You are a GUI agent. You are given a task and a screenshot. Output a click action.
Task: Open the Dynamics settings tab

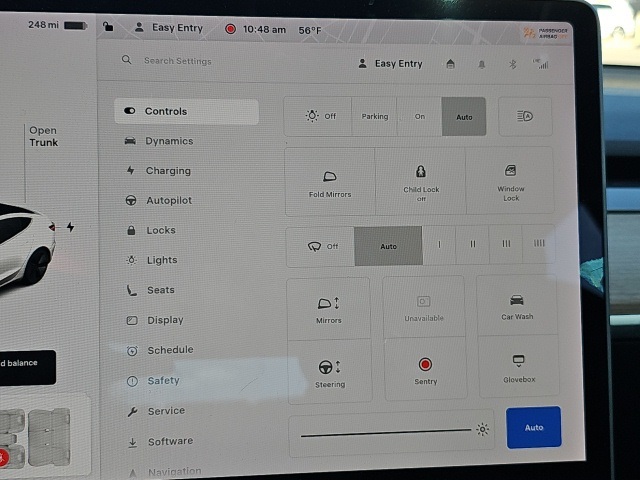159,141
